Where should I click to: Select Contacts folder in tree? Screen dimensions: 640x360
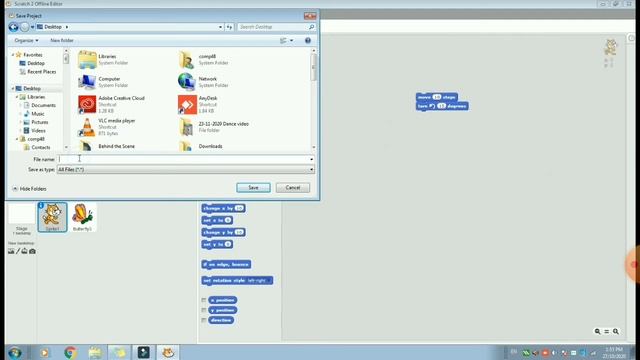(40, 147)
